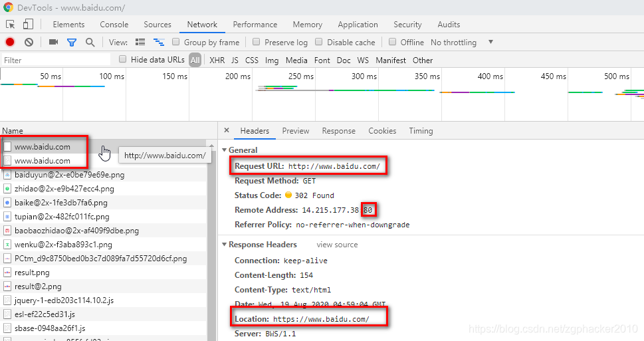Click the Name column header
This screenshot has height=341, width=644.
[x=108, y=131]
